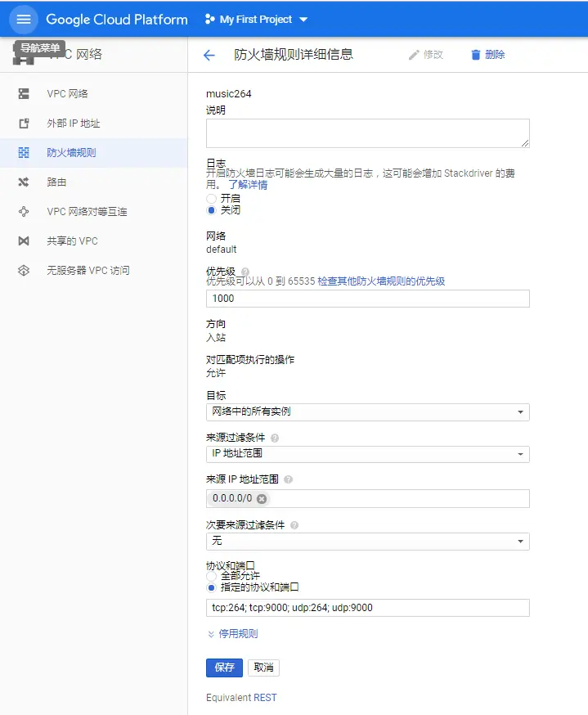
Task: Click the music264 rule name text
Action: click(x=228, y=94)
